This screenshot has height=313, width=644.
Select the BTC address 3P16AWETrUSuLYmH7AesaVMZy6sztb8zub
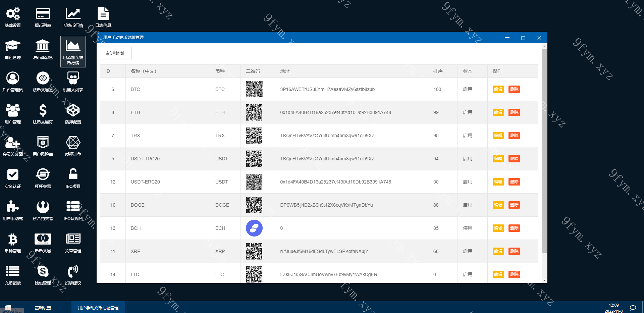pyautogui.click(x=327, y=89)
